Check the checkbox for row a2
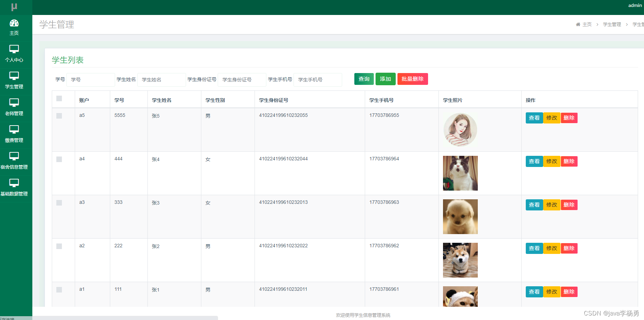The height and width of the screenshot is (320, 644). tap(59, 246)
